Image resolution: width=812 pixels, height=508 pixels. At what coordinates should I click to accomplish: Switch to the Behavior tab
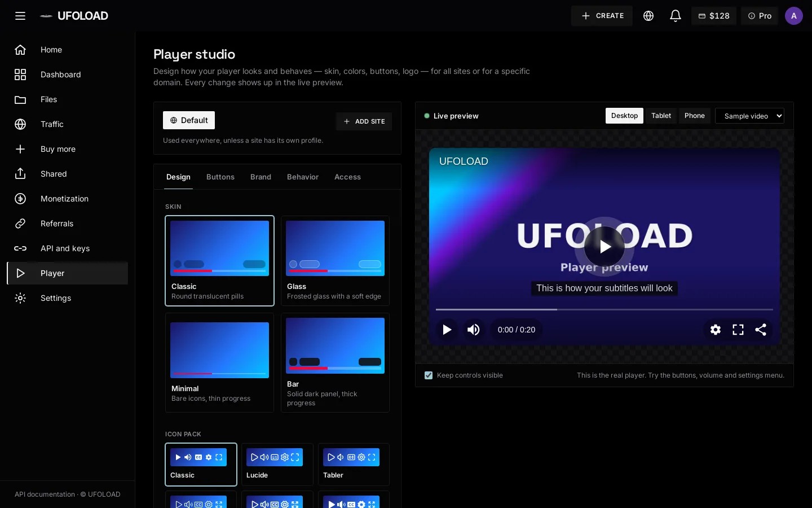[x=303, y=177]
